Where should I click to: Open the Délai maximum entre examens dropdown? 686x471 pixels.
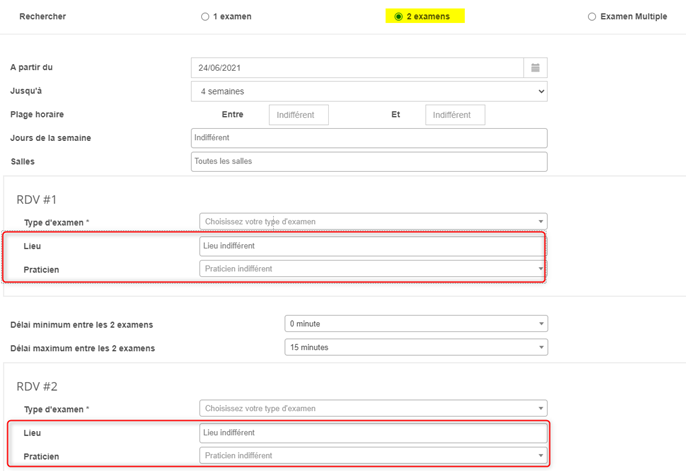[415, 347]
